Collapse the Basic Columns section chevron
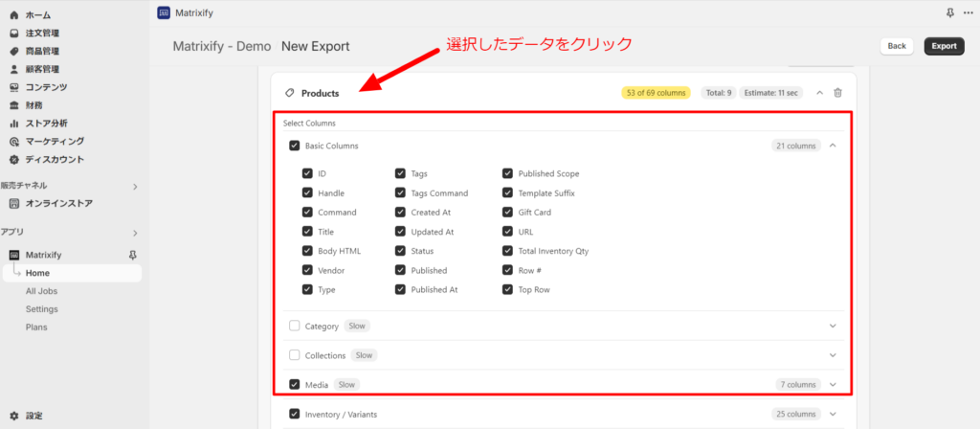The width and height of the screenshot is (980, 429). tap(833, 146)
